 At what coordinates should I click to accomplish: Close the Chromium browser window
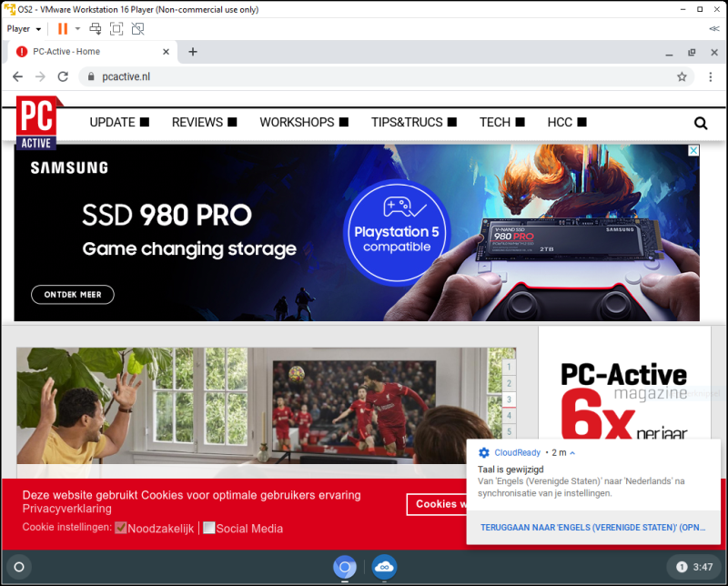[x=714, y=53]
